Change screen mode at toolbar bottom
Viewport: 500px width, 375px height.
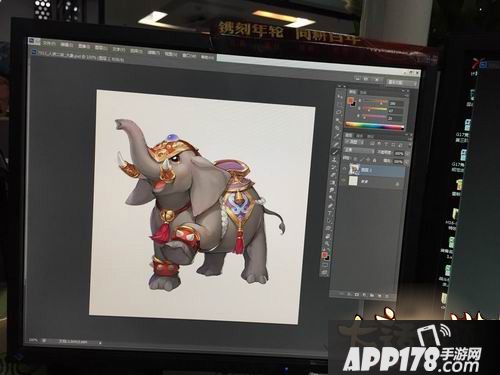coord(324,272)
